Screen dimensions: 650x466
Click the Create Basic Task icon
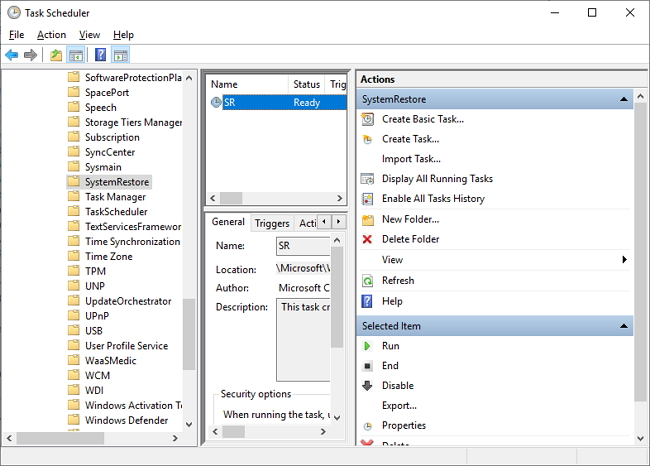[367, 119]
